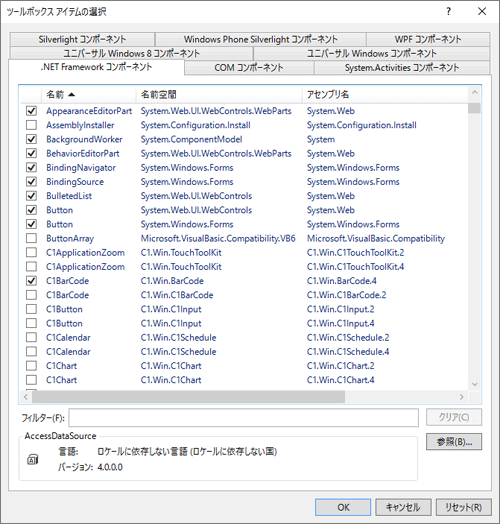
Task: Click horizontal scrollbar right arrow
Action: pyautogui.click(x=462, y=397)
